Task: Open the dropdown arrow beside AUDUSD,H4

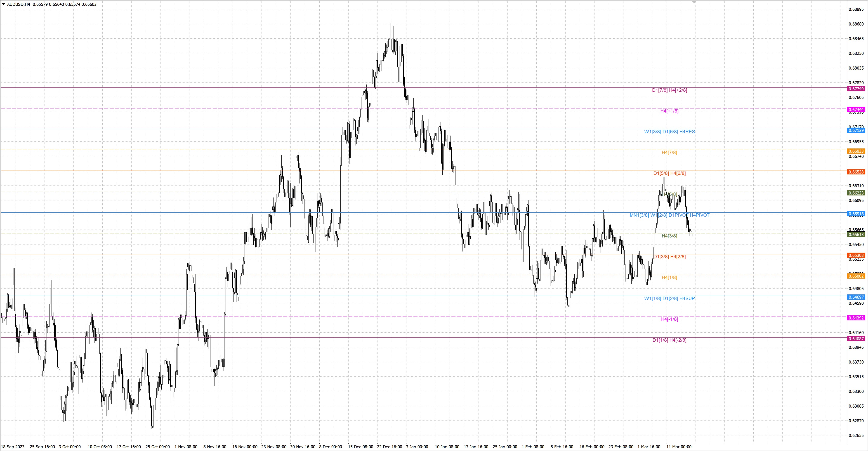Action: tap(3, 4)
